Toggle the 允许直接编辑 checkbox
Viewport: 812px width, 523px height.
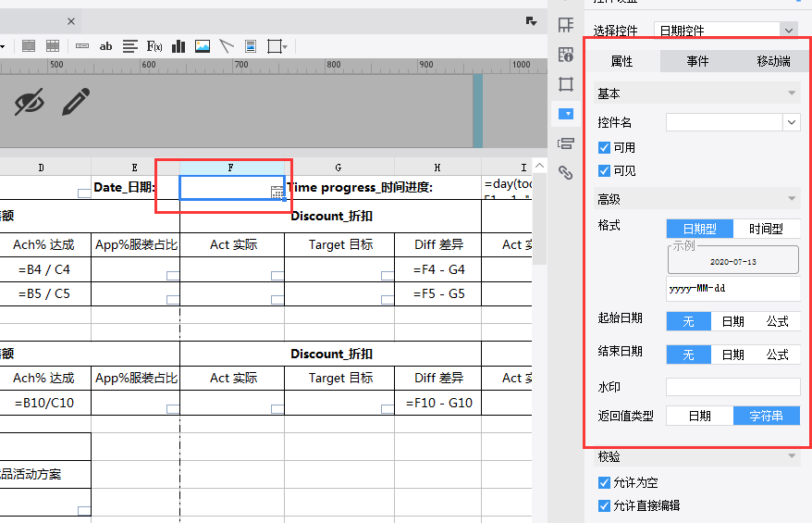[604, 505]
